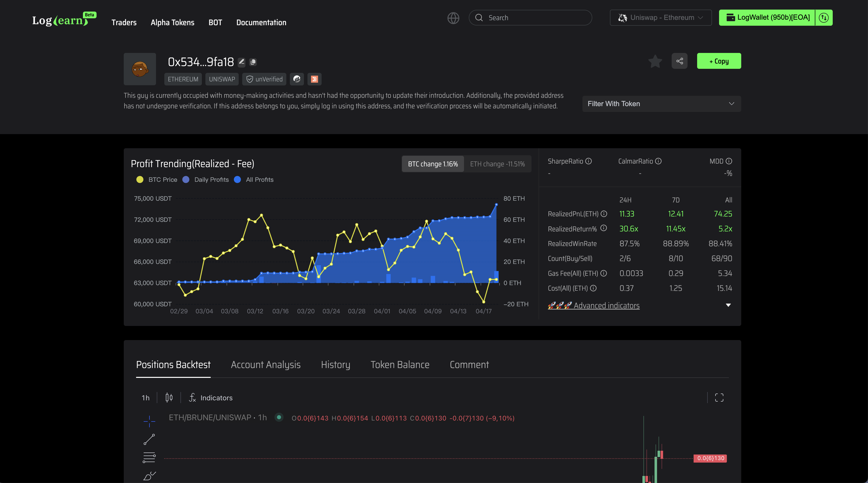The image size is (868, 483).
Task: Click the Advanced indicators link
Action: click(x=594, y=305)
